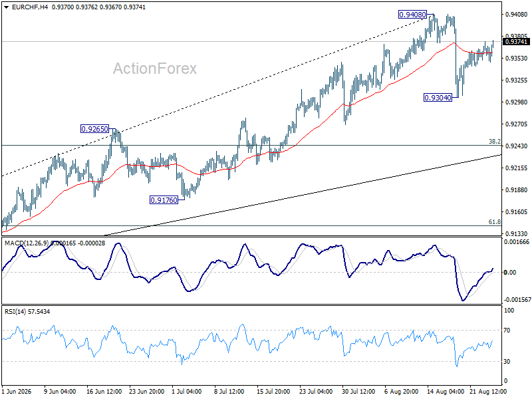Click the RSI 30 level marker
The height and width of the screenshot is (399, 532).
tap(507, 362)
